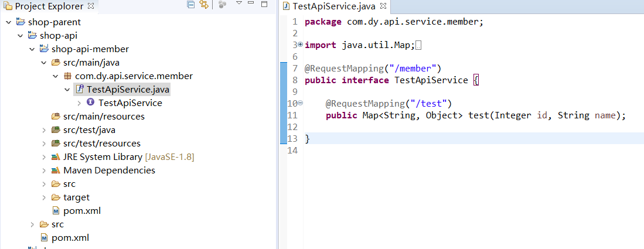Expand the src/test/java folder
This screenshot has width=644, height=249.
[x=44, y=130]
